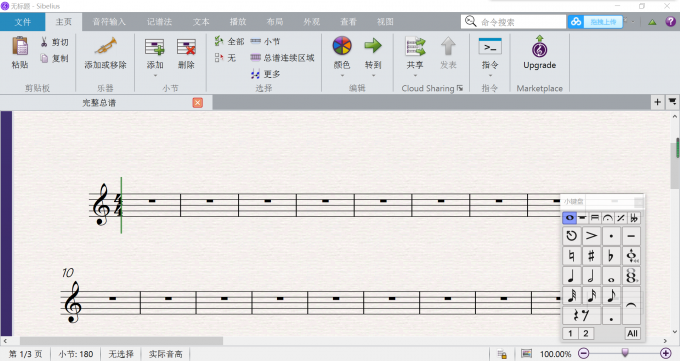680x361 pixels.
Task: Click the zoom out minus button
Action: coord(584,353)
